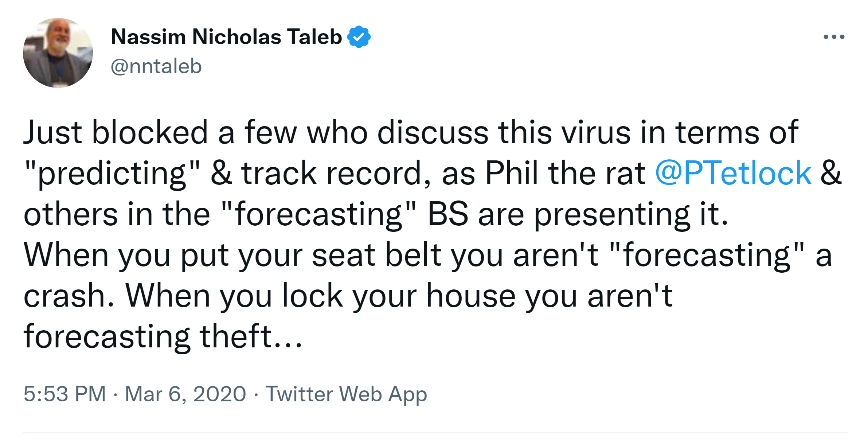Open Nassim Nicholas Taleb's profile picture
Image resolution: width=868 pixels, height=448 pixels.
click(58, 53)
